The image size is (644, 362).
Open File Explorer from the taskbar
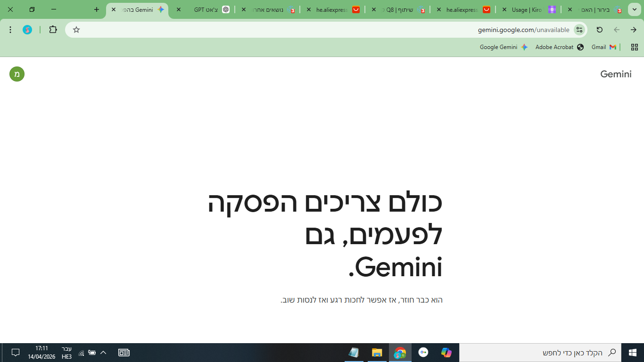tap(377, 353)
